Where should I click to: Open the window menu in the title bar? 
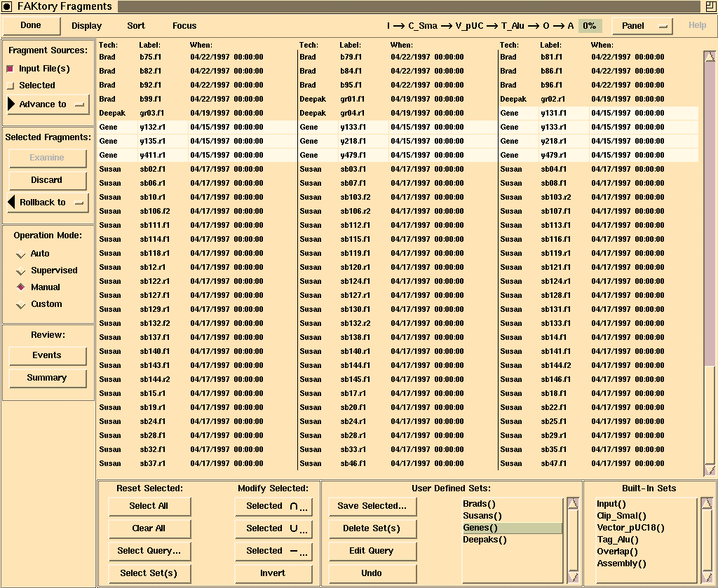(x=7, y=7)
